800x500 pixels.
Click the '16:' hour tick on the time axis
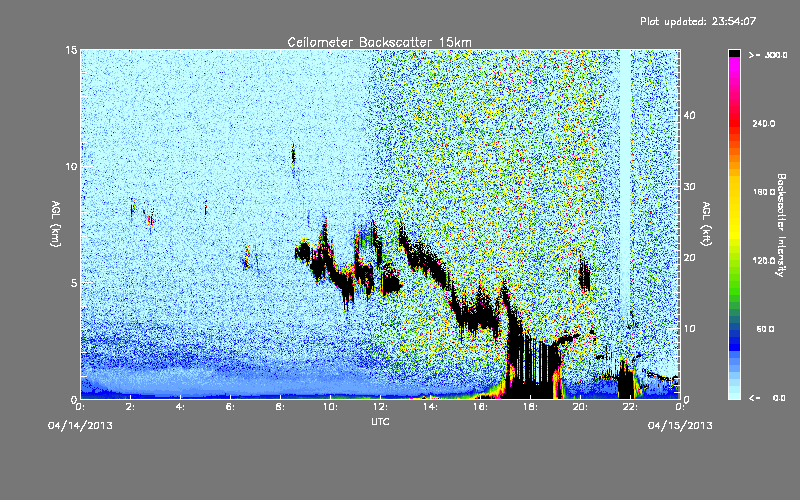point(481,407)
